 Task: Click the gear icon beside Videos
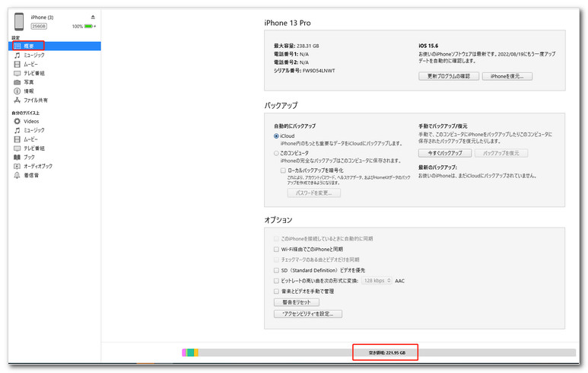pyautogui.click(x=17, y=121)
